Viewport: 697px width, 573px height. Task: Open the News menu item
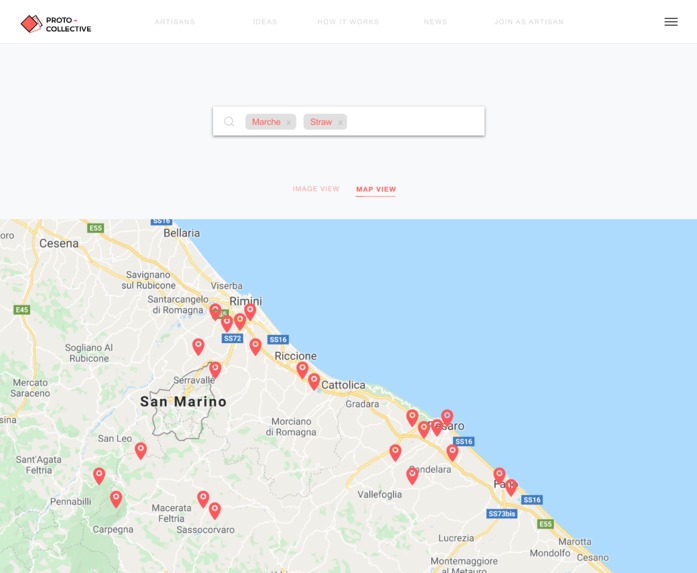(x=435, y=22)
